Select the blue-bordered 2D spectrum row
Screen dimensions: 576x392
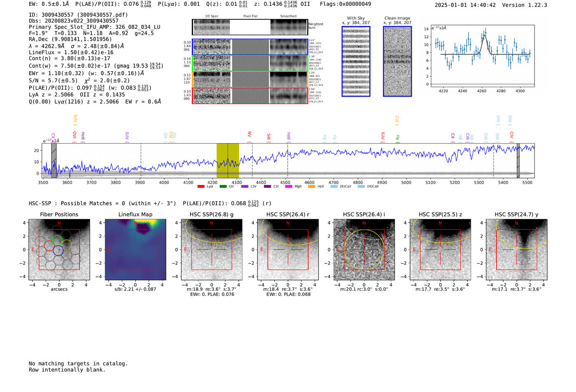(250, 47)
